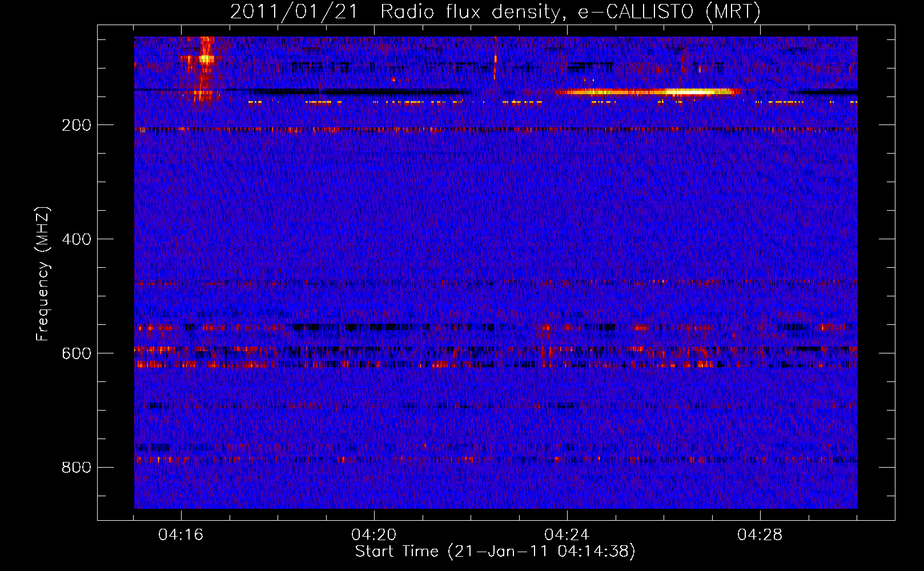
Task: Click the 04:28 time tick label
Action: tap(760, 535)
